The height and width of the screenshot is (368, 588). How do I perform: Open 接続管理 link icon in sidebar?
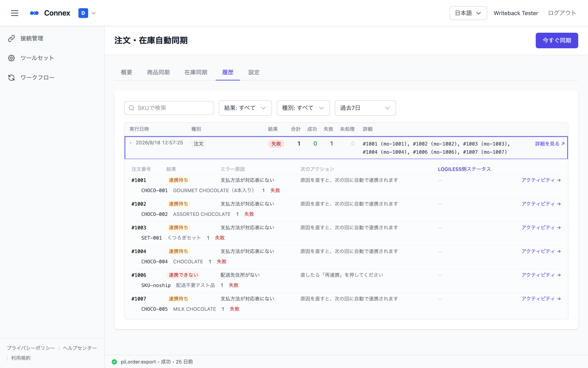tap(11, 38)
